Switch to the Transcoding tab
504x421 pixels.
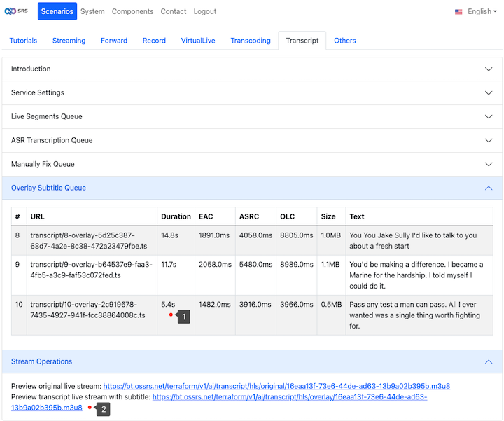click(251, 41)
